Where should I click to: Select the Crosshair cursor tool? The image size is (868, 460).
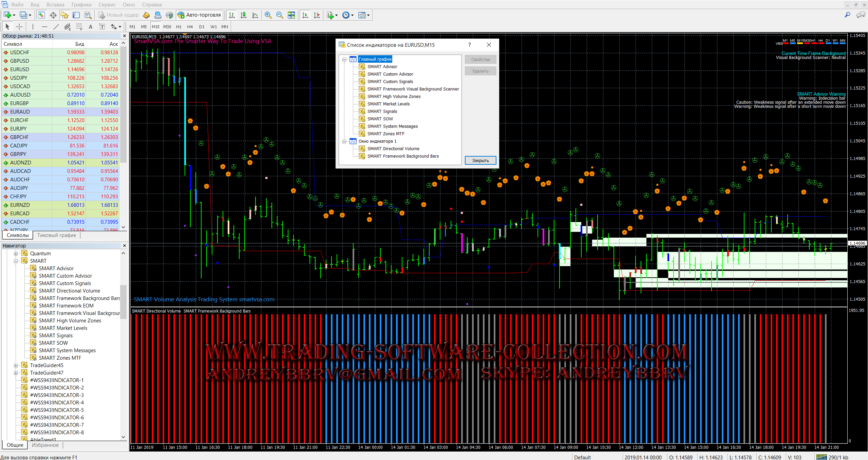pos(19,27)
